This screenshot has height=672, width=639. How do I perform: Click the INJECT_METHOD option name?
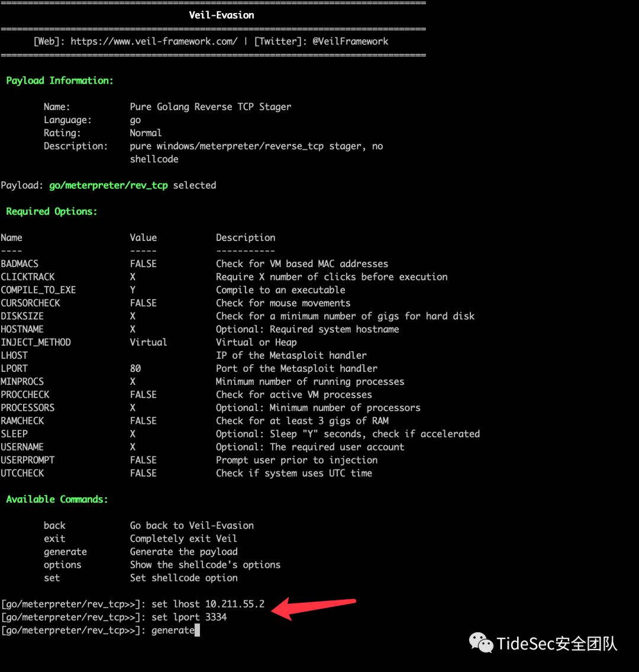click(x=35, y=342)
